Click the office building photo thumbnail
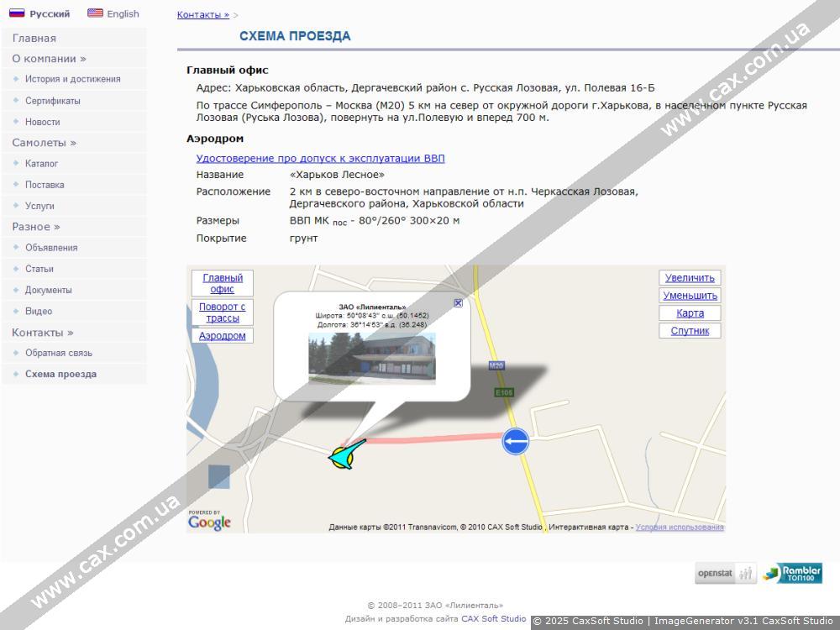 pos(371,359)
